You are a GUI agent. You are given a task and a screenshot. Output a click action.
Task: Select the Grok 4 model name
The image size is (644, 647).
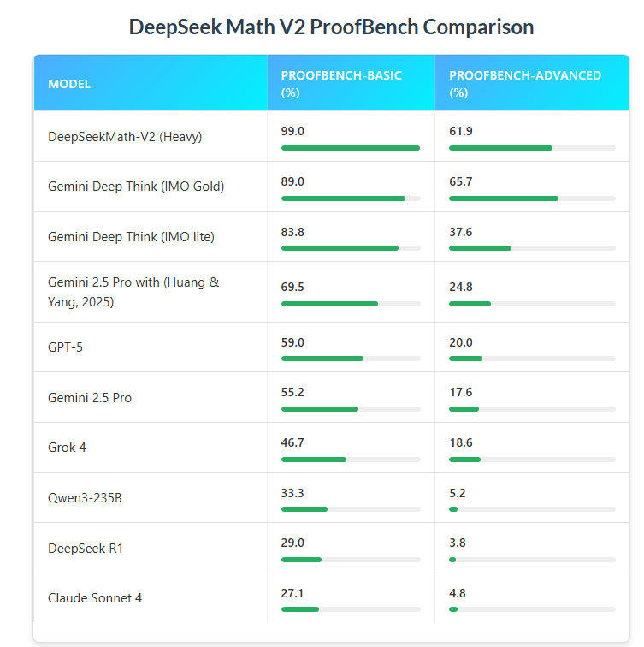coord(67,448)
